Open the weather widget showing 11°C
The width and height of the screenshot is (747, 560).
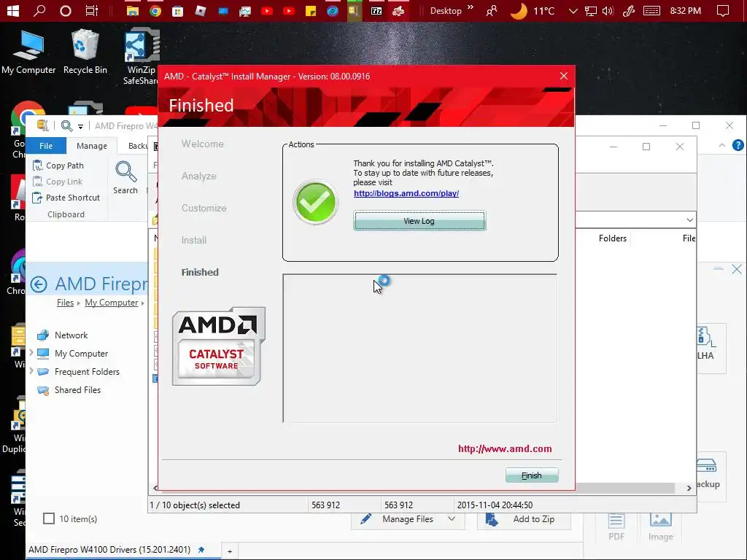[x=533, y=10]
